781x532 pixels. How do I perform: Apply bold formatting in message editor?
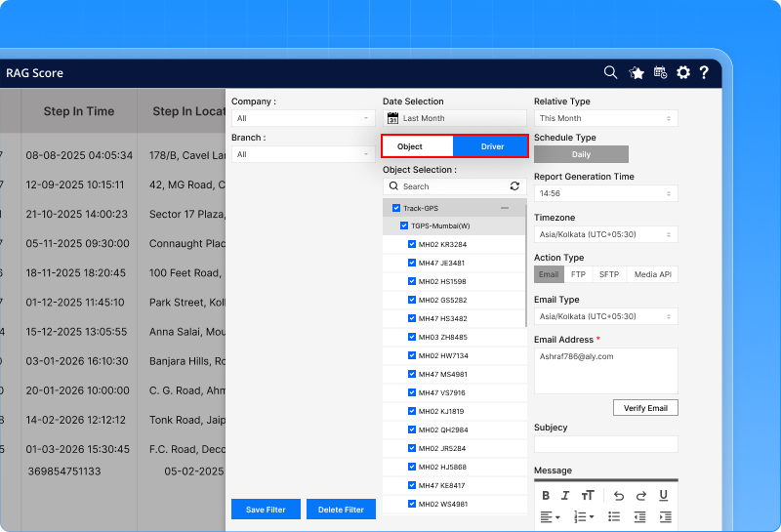pyautogui.click(x=546, y=495)
